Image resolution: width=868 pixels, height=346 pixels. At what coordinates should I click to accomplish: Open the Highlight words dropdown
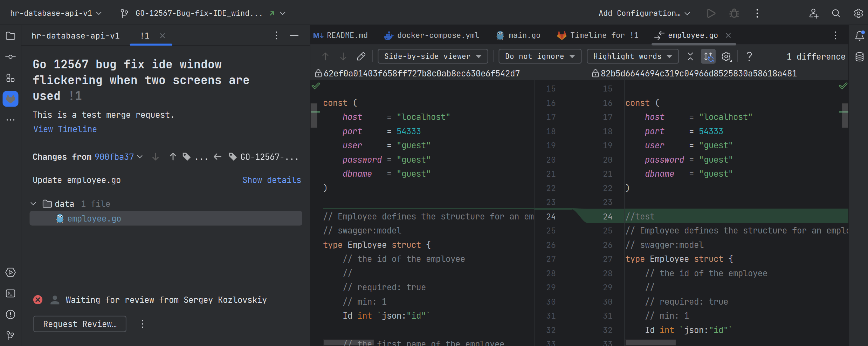633,56
